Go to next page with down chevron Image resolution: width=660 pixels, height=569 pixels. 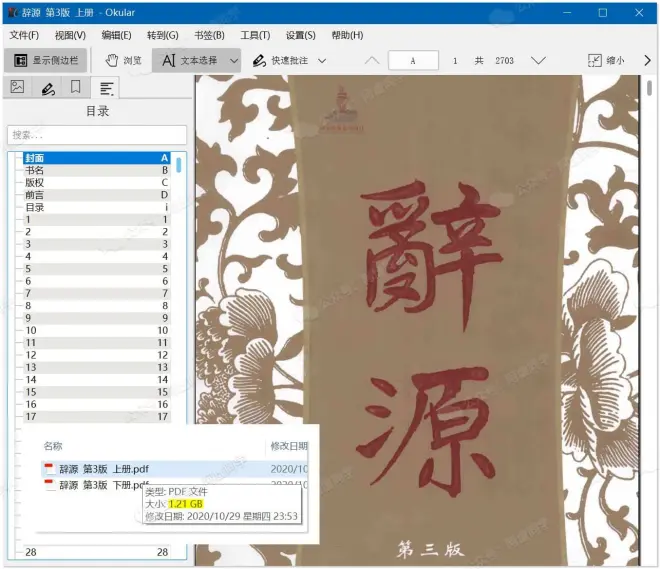pos(538,61)
